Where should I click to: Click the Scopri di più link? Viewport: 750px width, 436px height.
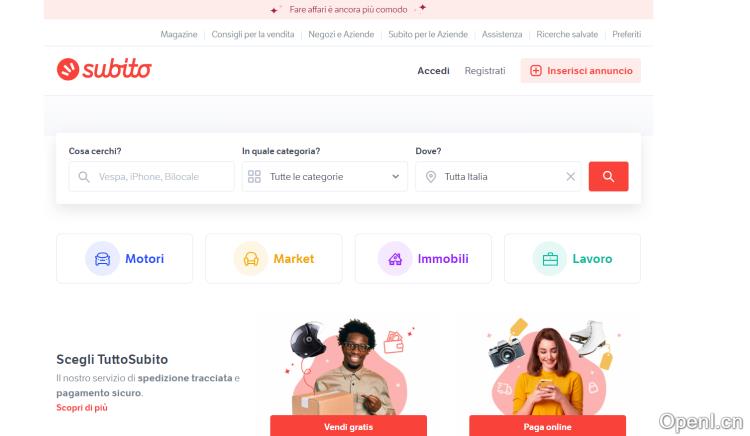(x=82, y=408)
